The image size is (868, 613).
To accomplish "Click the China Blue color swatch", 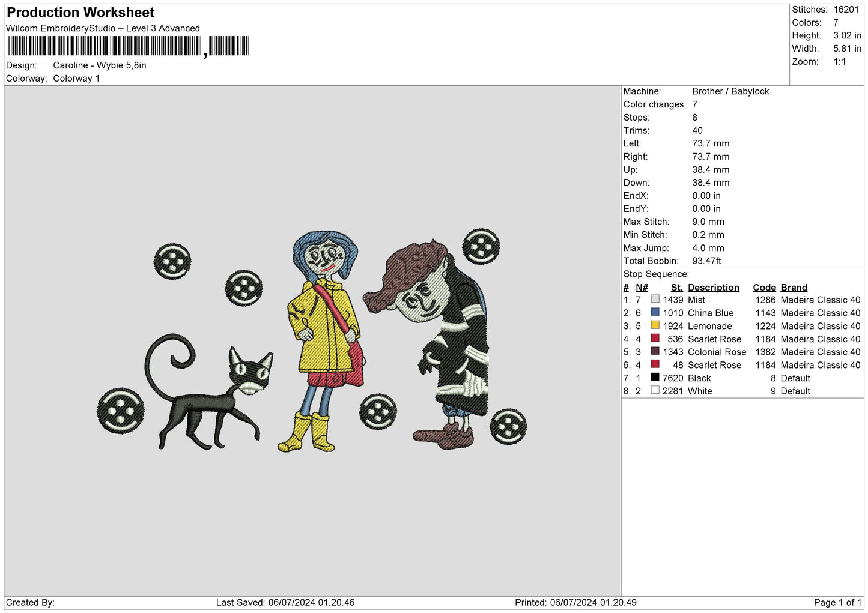I will (655, 312).
